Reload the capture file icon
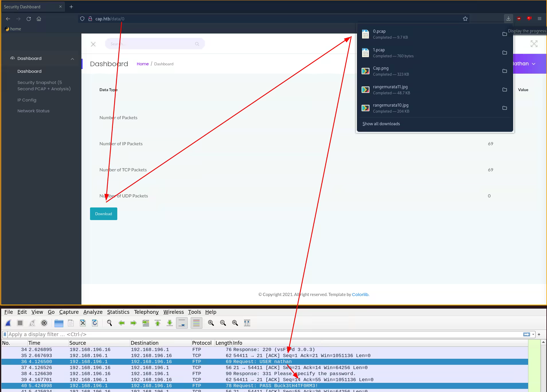The image size is (547, 392). [95, 323]
